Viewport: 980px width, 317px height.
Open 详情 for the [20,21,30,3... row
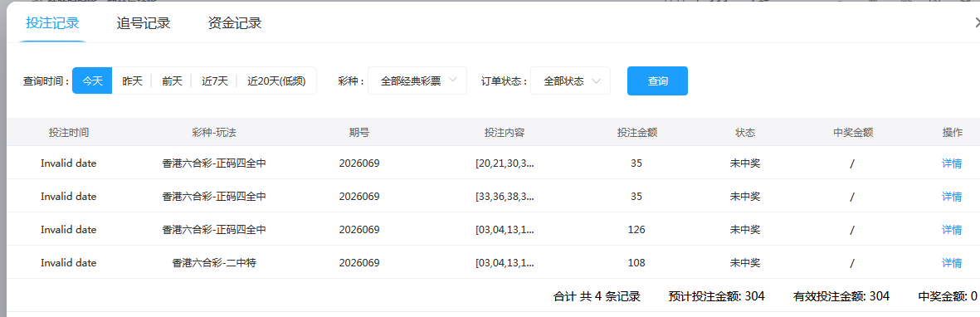[952, 163]
